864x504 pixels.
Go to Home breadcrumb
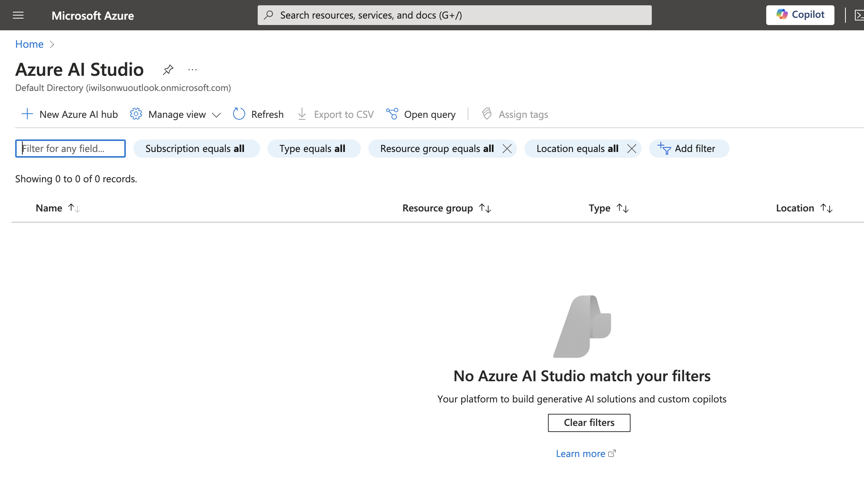pyautogui.click(x=29, y=44)
